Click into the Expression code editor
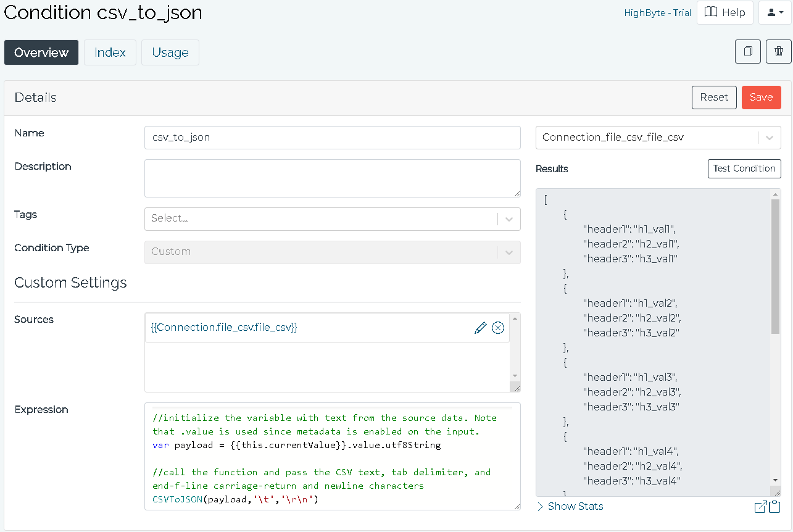The height and width of the screenshot is (532, 793). pos(333,457)
